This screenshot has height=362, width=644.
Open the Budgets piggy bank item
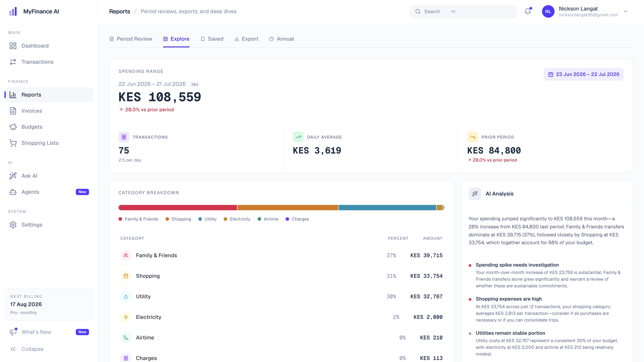(x=49, y=127)
